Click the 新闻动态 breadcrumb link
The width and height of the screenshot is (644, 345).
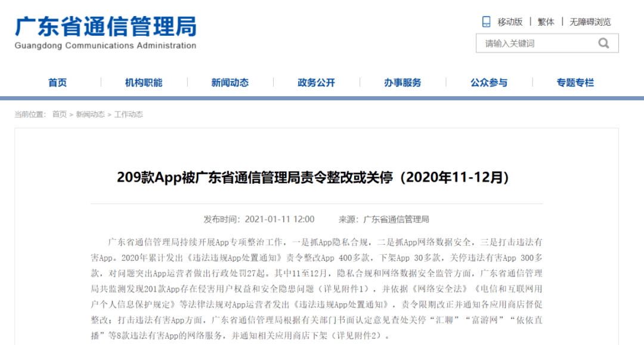(x=91, y=113)
